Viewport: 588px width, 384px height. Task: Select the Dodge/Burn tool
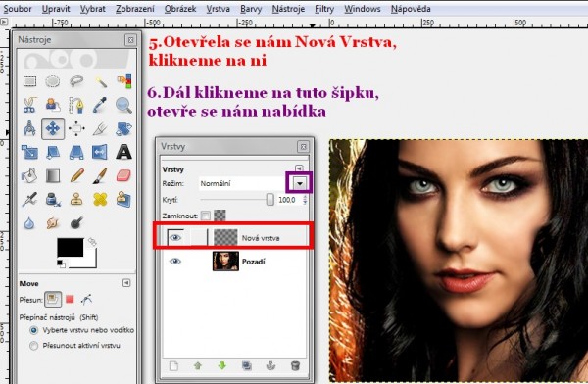(76, 223)
